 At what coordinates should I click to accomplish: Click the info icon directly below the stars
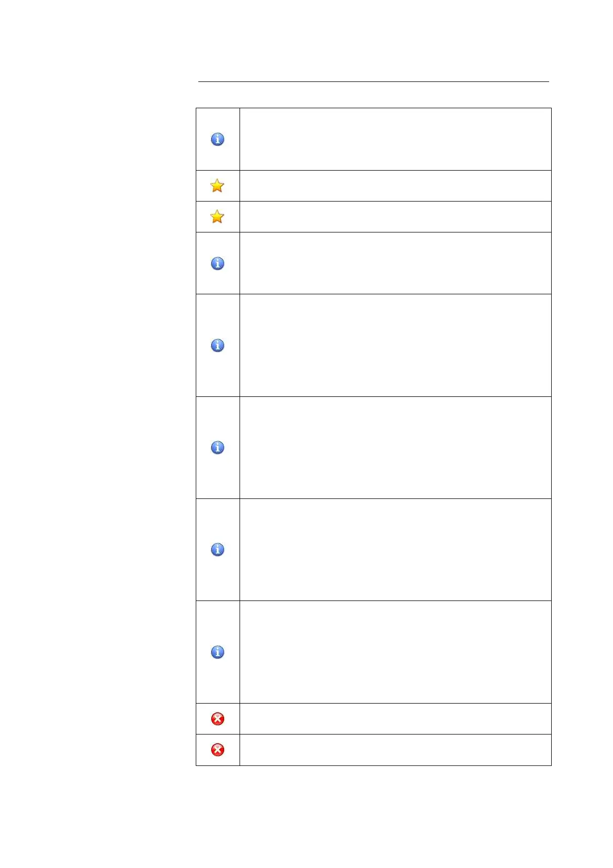coord(217,263)
